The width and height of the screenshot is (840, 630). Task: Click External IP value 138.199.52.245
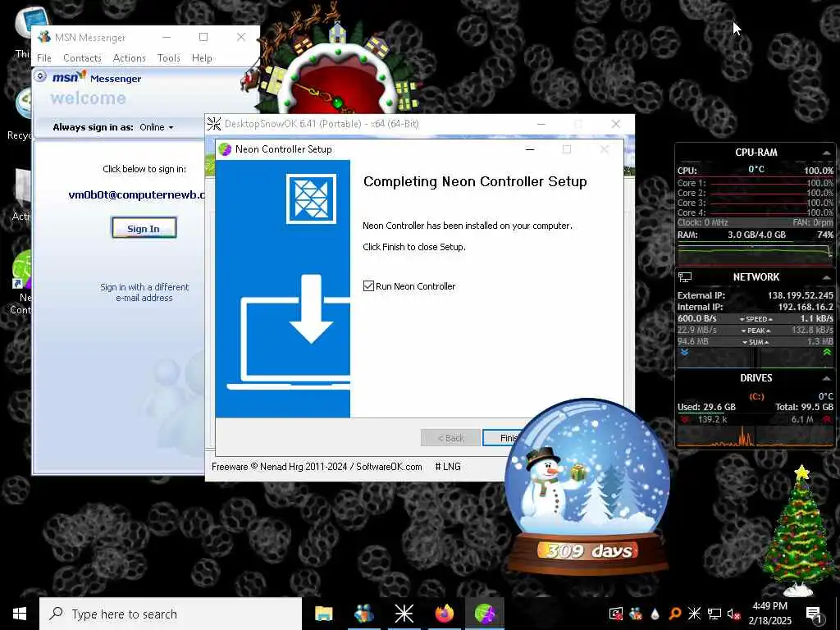pyautogui.click(x=800, y=295)
